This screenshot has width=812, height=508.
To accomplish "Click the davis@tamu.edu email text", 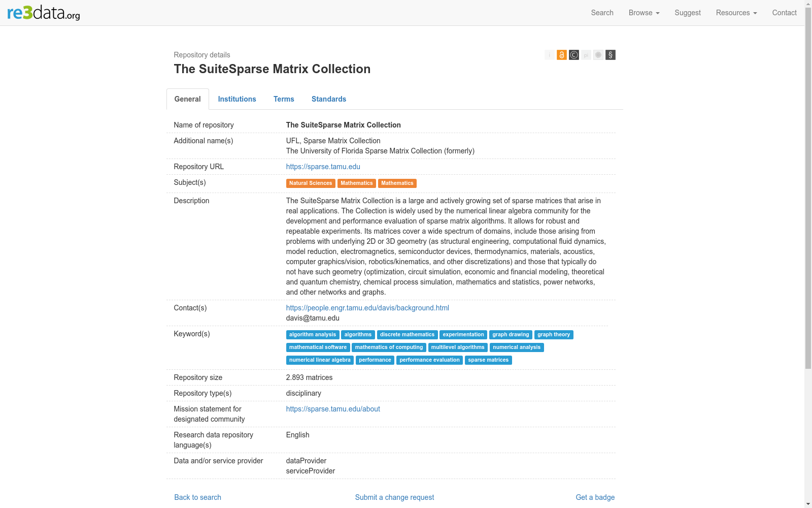I will [x=313, y=318].
